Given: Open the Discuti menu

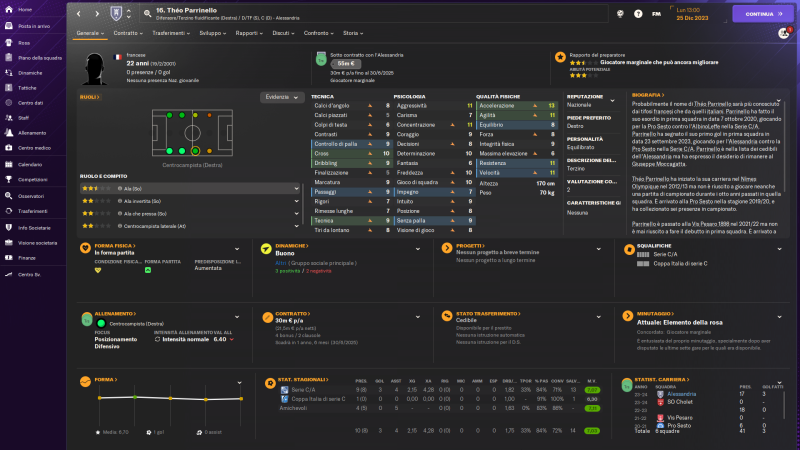Looking at the screenshot, I should coord(283,33).
